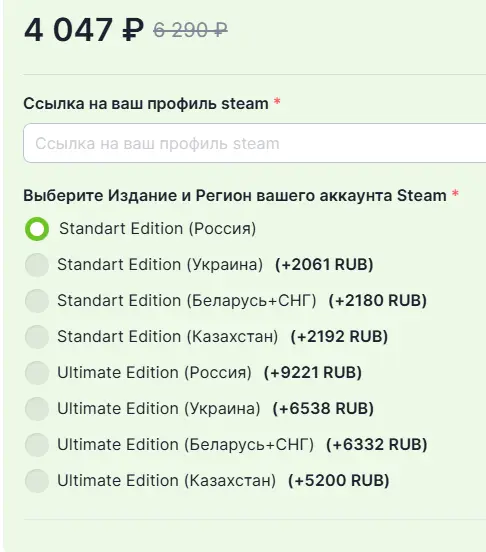This screenshot has width=486, height=552.
Task: Click the +6332 RUB price surcharge
Action: [x=377, y=445]
